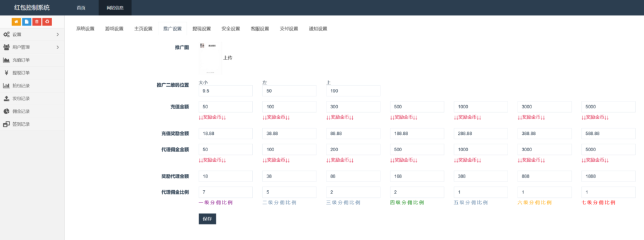
Task: Click the red recycle icon button
Action: tap(48, 21)
